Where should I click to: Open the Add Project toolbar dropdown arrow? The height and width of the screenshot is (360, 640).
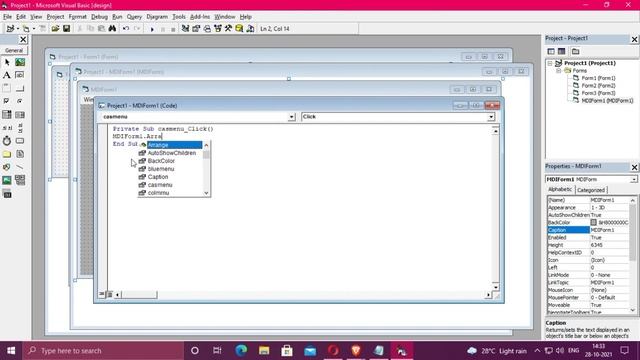click(18, 29)
